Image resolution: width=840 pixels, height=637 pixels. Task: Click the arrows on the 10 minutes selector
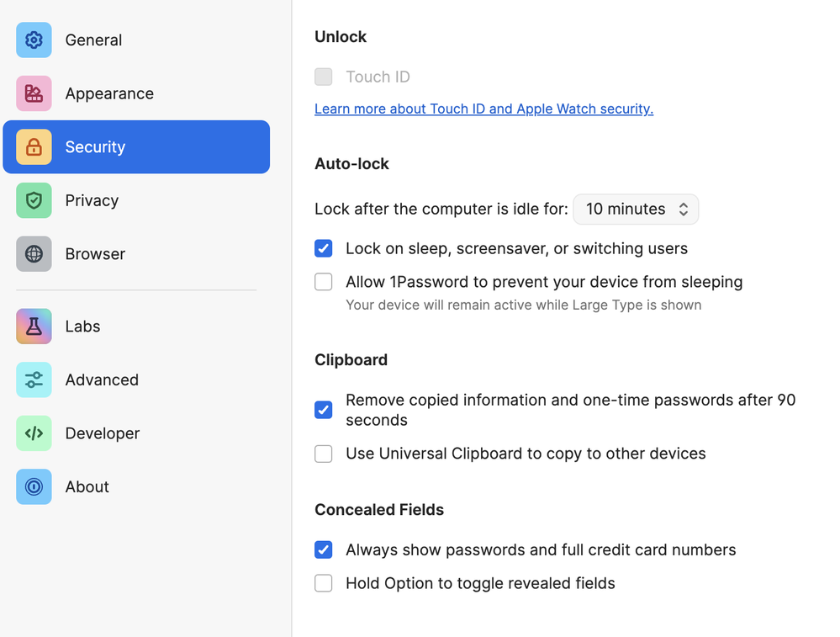[683, 210]
